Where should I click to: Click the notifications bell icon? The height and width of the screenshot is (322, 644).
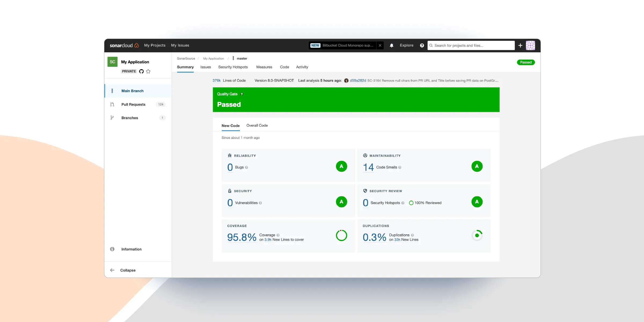(x=391, y=46)
